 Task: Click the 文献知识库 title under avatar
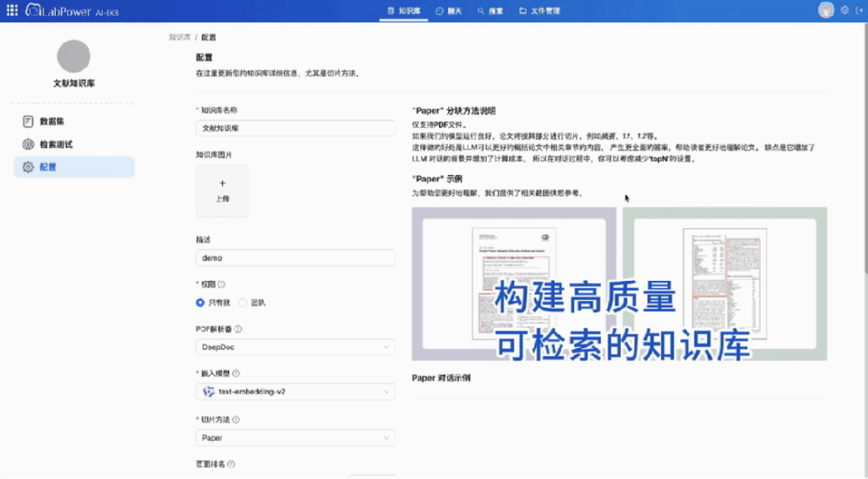click(74, 83)
